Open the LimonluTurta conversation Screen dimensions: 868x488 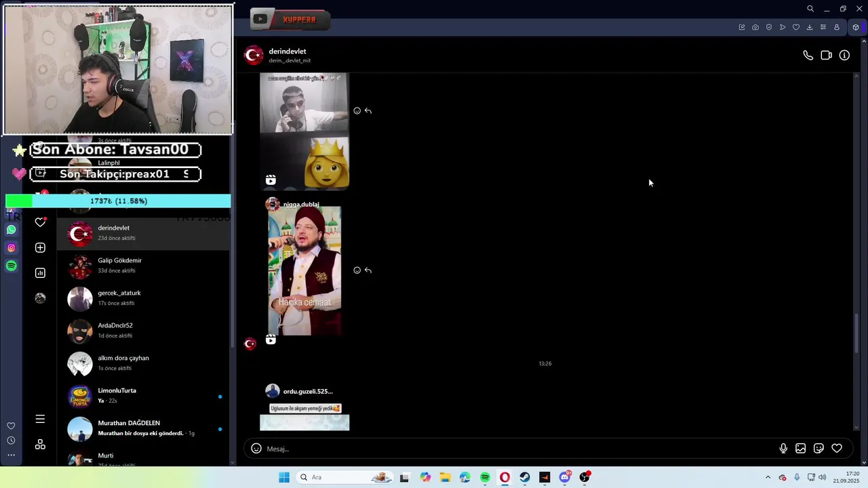[x=143, y=396]
